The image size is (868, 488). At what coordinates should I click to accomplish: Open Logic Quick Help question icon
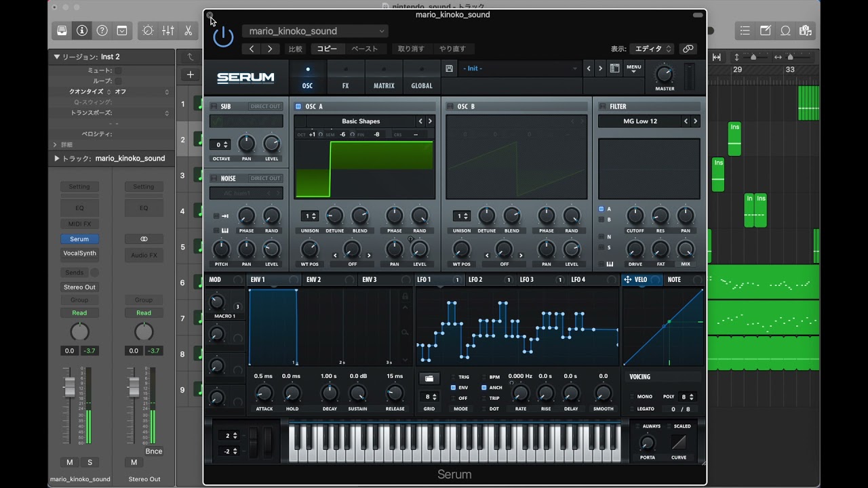coord(102,30)
